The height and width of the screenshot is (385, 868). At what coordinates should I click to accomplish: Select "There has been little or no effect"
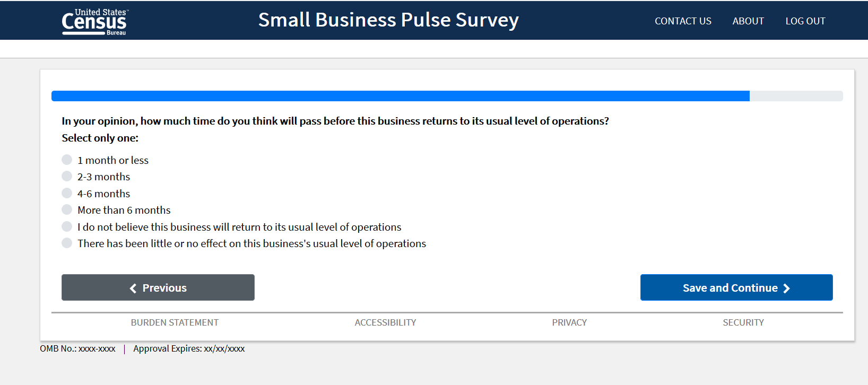point(67,243)
